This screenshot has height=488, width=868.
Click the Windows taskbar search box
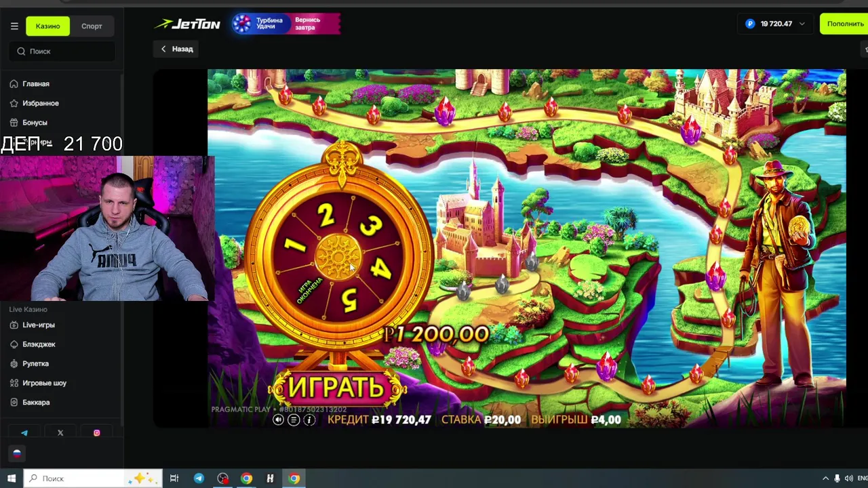point(94,479)
